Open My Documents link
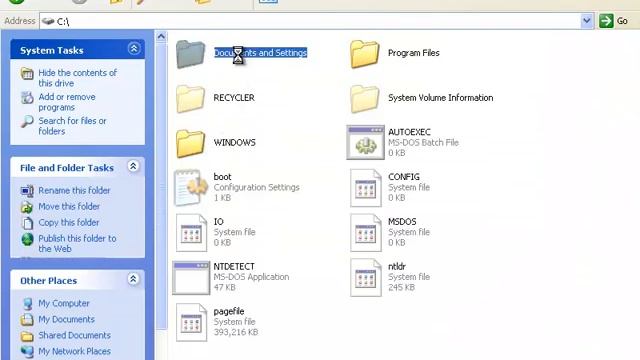Viewport: 640px width, 360px height. [67, 319]
